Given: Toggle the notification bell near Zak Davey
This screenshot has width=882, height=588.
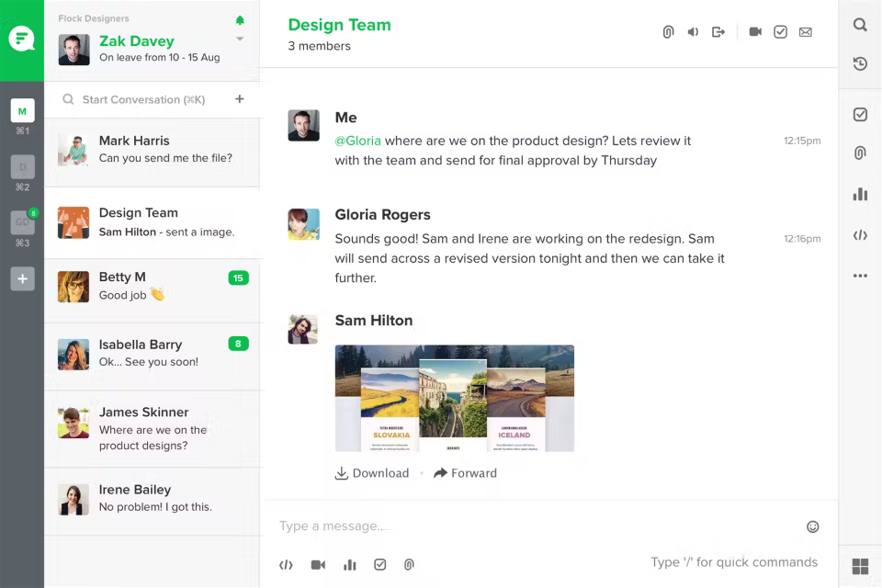Looking at the screenshot, I should coord(240,20).
